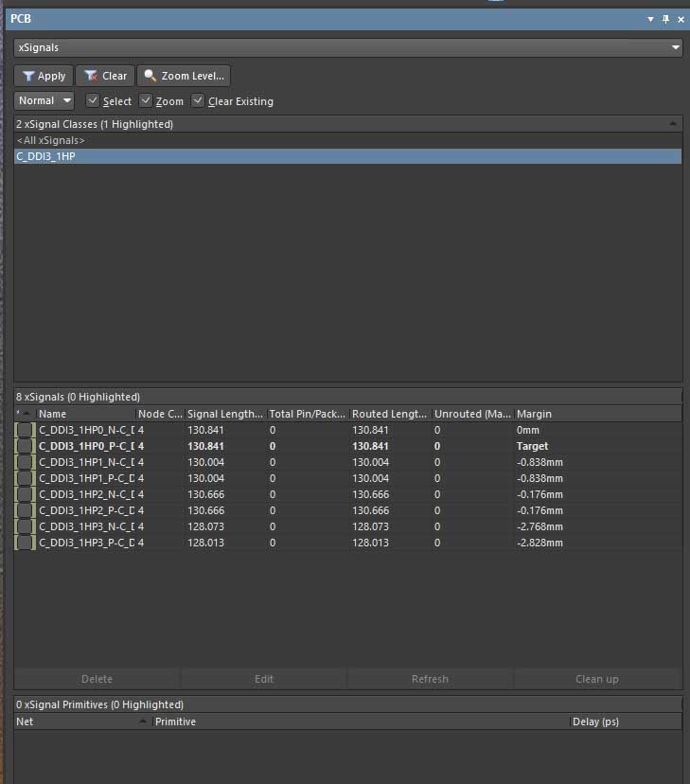Collapse the xSignal Classes section using its arrow

673,124
